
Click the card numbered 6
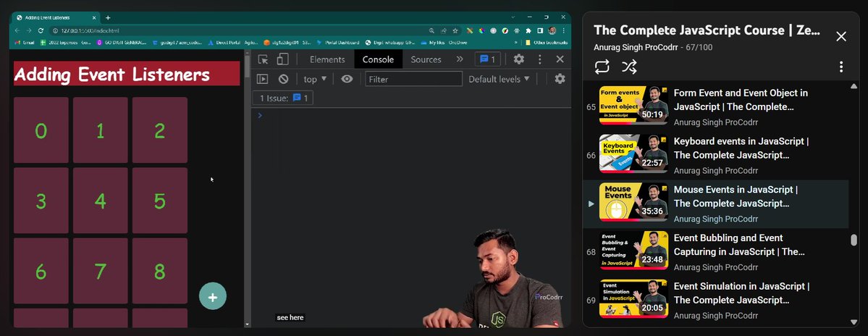pyautogui.click(x=41, y=272)
